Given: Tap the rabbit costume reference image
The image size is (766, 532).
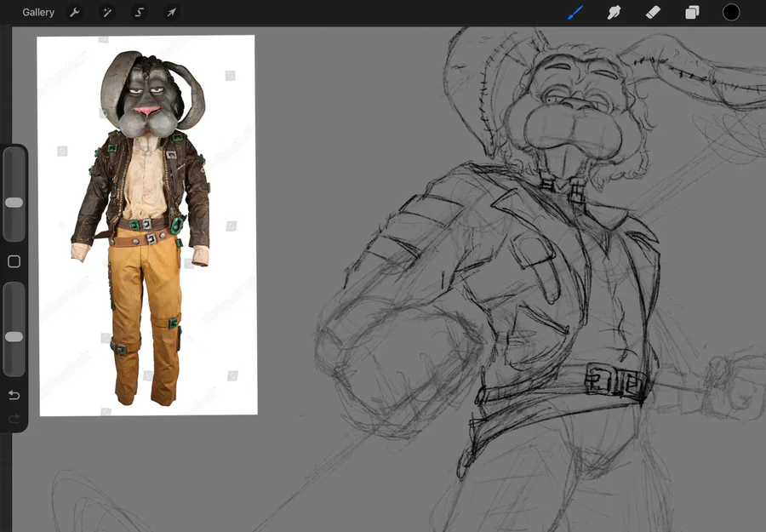Looking at the screenshot, I should point(147,226).
